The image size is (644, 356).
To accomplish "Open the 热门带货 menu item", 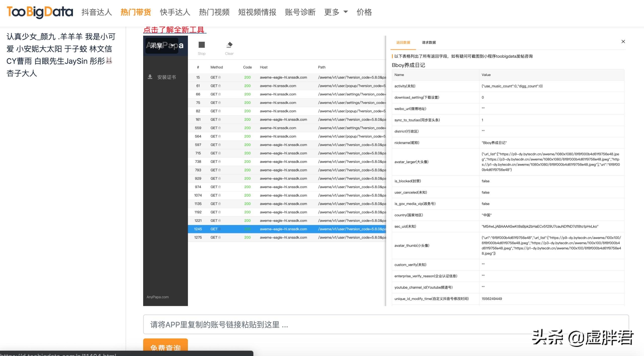I will (x=136, y=12).
